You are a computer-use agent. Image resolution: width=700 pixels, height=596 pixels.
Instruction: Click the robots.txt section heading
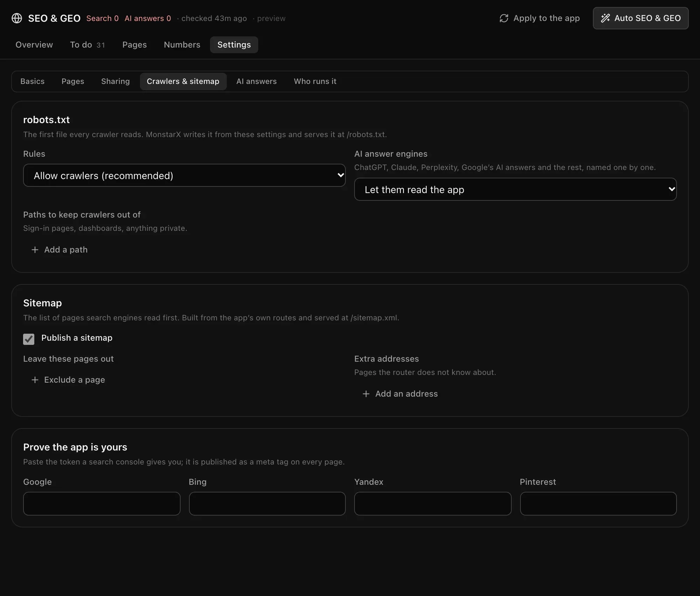(47, 120)
